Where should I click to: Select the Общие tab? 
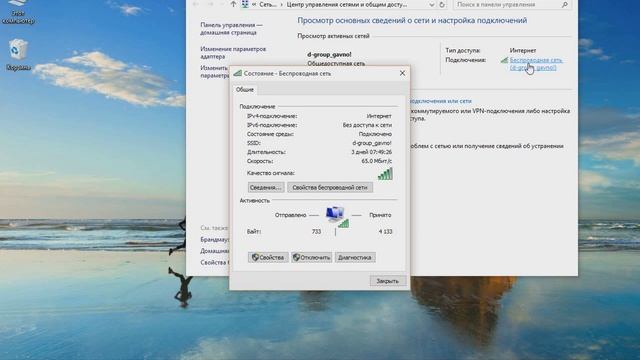pyautogui.click(x=245, y=89)
